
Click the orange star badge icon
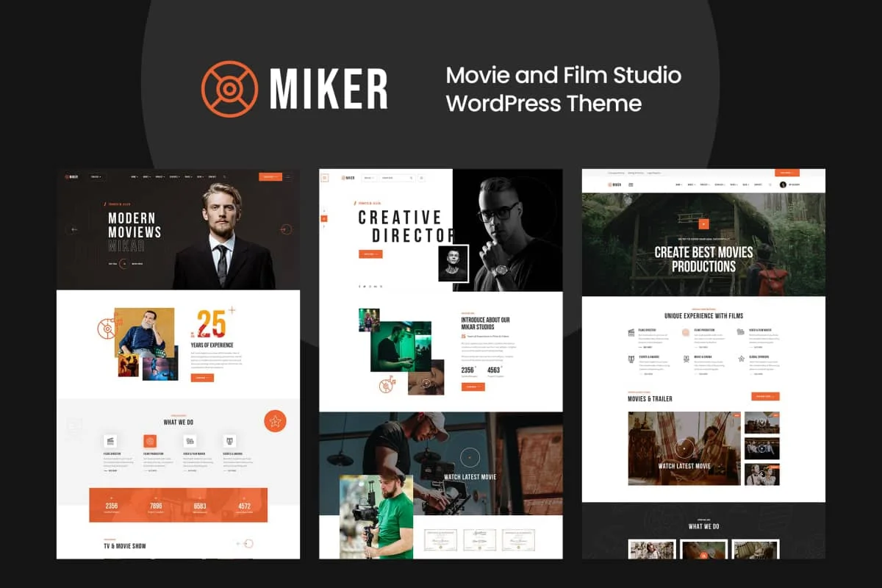275,421
